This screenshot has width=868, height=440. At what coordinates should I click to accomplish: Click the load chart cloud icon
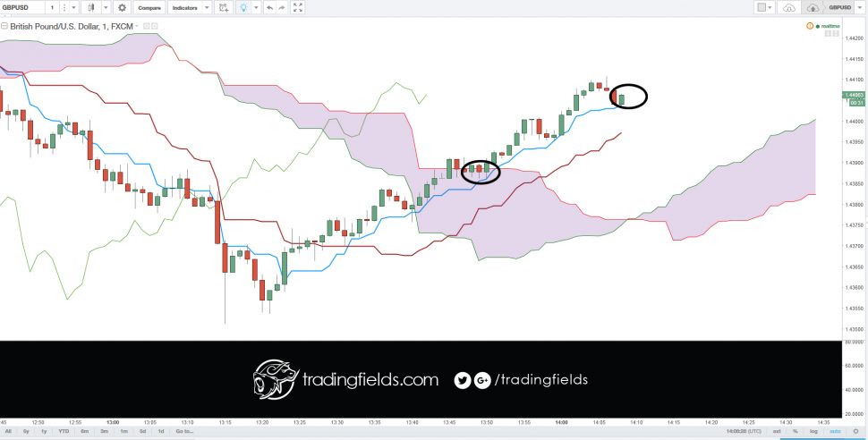pyautogui.click(x=789, y=8)
